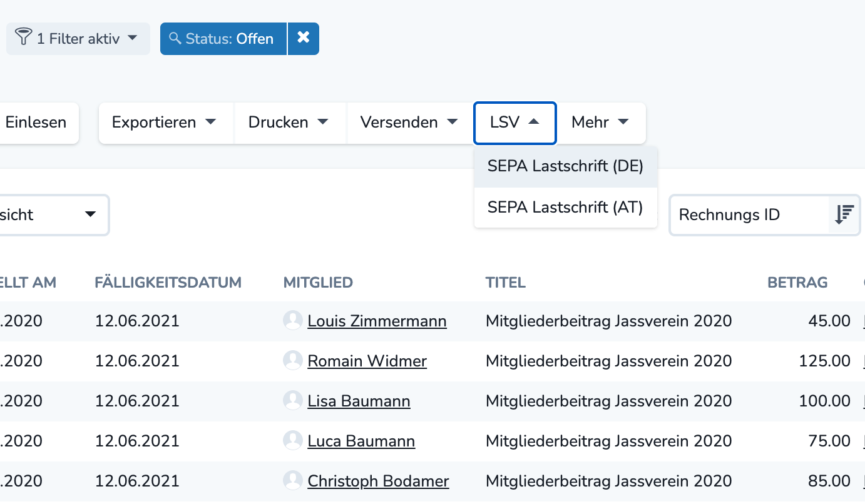Expand the 1 Filter aktiv panel

[x=78, y=38]
